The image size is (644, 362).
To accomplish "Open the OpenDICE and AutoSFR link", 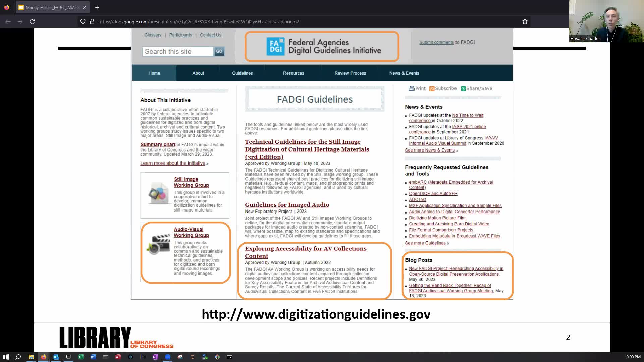I will pos(433,194).
